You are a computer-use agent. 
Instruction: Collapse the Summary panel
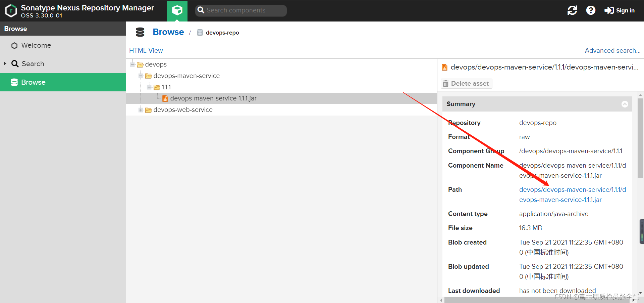(x=625, y=104)
